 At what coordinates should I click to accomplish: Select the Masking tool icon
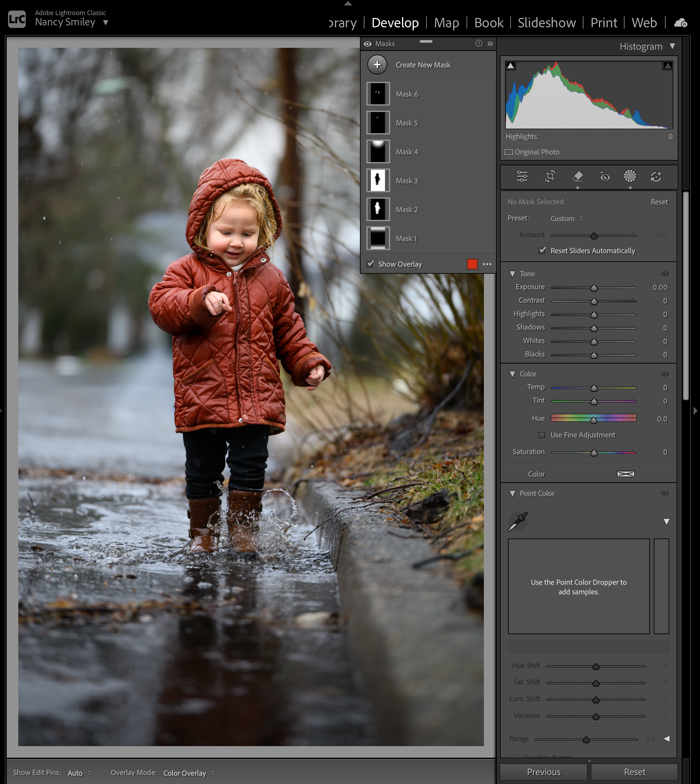click(630, 177)
